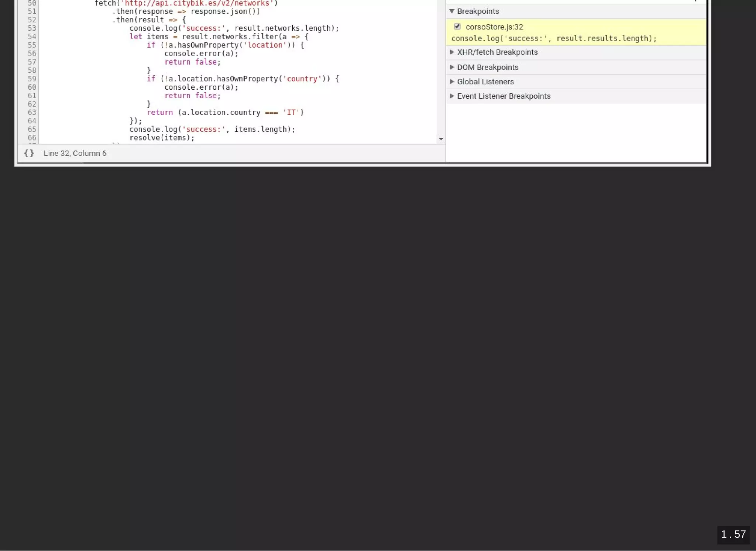Click the 1.57 badge in corner

pos(733,534)
